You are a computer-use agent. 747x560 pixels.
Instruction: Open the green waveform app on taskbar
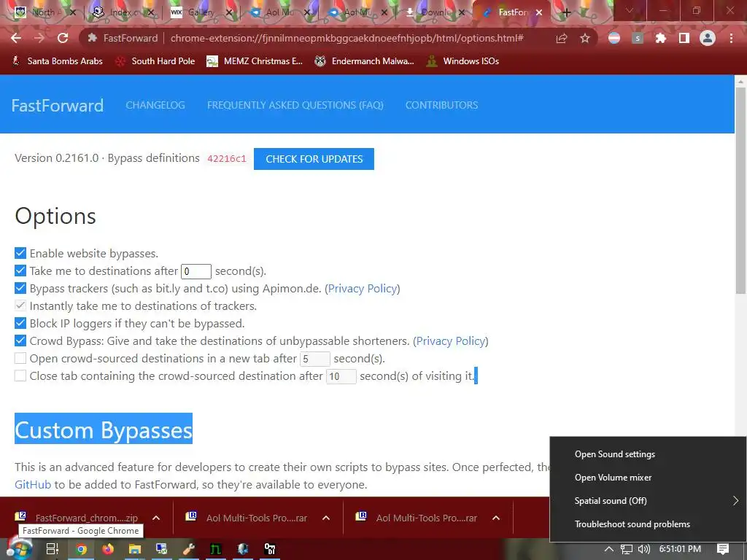tap(215, 549)
